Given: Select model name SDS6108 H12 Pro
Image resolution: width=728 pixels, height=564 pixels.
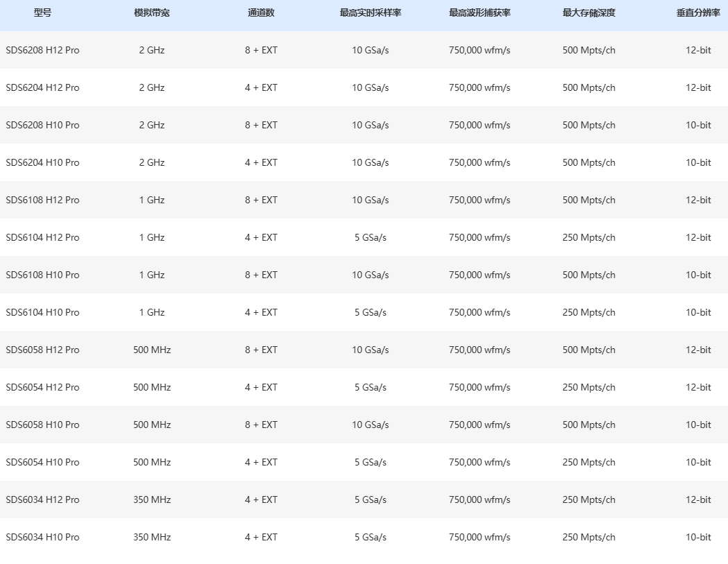Looking at the screenshot, I should [x=43, y=200].
